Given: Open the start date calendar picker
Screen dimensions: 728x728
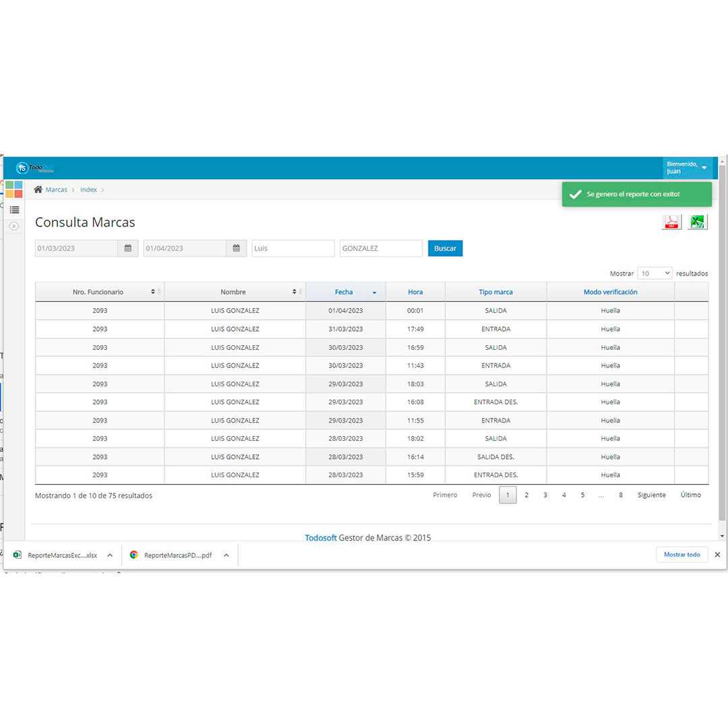Looking at the screenshot, I should point(128,248).
